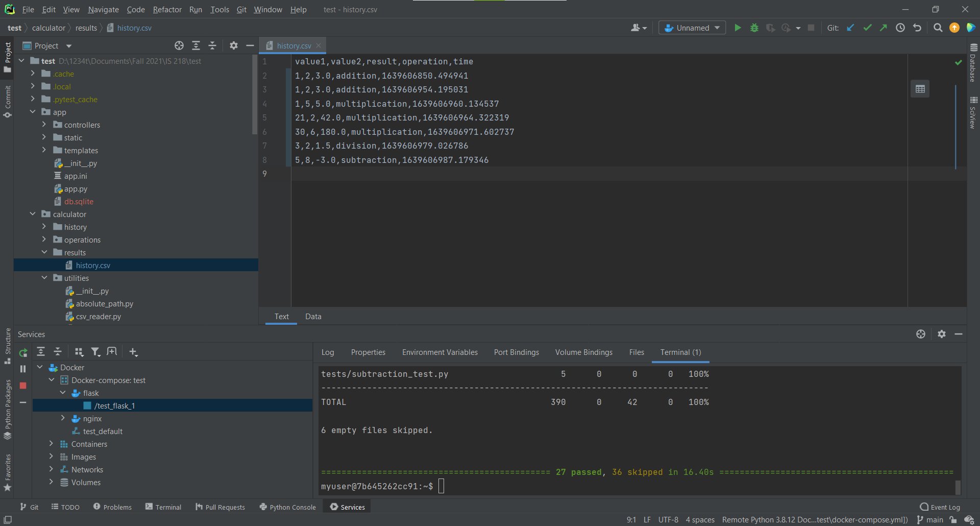
Task: Expand the operations folder
Action: 44,240
